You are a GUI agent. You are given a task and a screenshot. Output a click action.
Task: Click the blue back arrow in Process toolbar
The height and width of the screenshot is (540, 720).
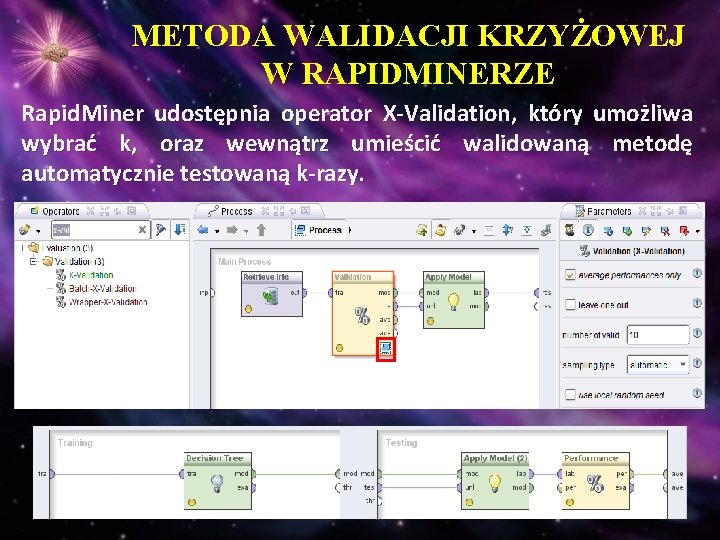203,230
